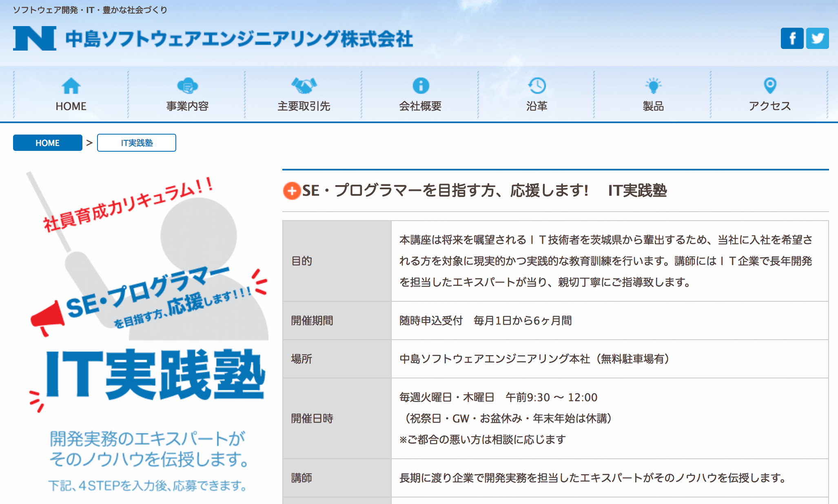This screenshot has width=838, height=504.
Task: Click the house icon above HOME
Action: point(71,86)
